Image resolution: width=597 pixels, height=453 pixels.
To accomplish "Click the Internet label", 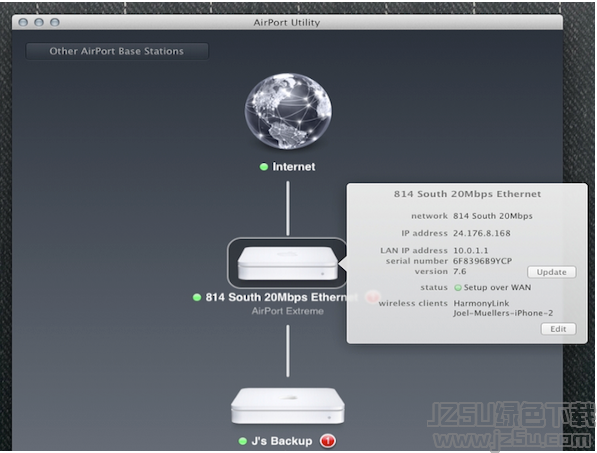I will 294,167.
